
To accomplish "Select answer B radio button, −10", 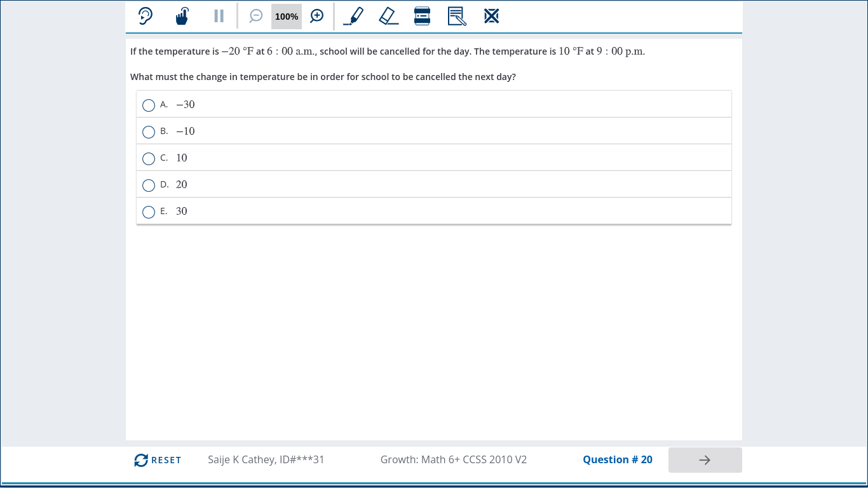I will point(149,132).
